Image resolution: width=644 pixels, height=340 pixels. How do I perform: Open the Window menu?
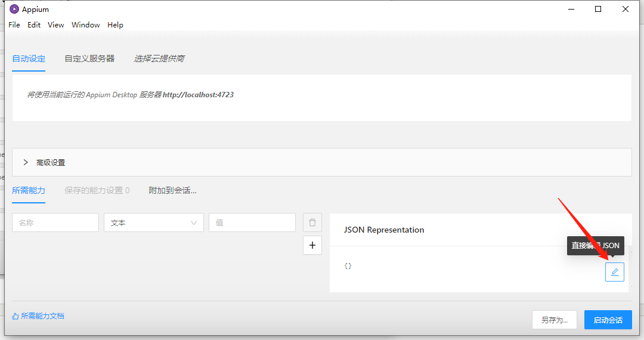[x=85, y=24]
